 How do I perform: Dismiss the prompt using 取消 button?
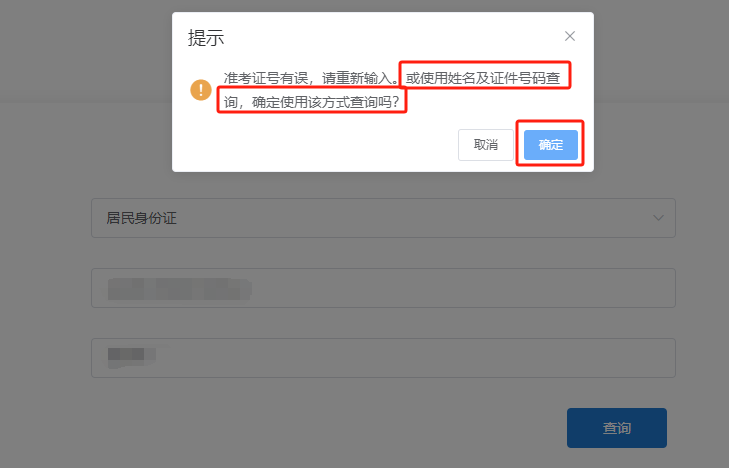pos(486,145)
